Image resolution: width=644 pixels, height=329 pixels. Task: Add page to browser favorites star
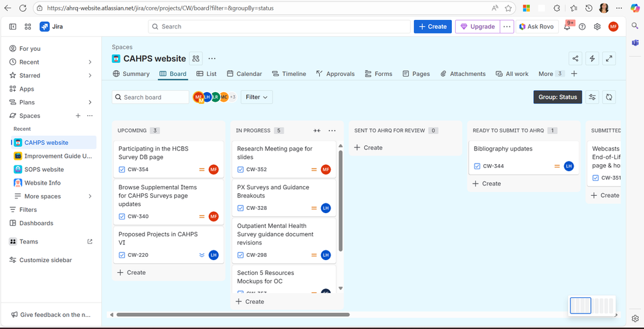coord(508,8)
